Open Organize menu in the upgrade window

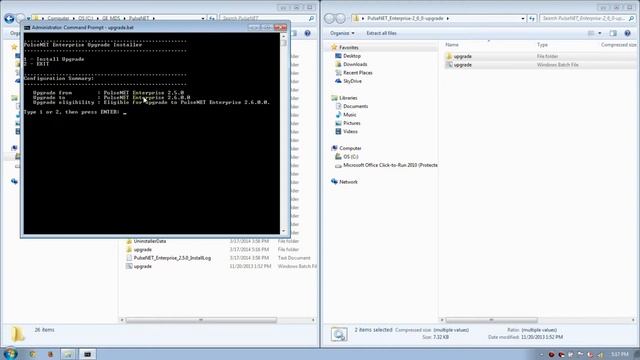(x=342, y=33)
